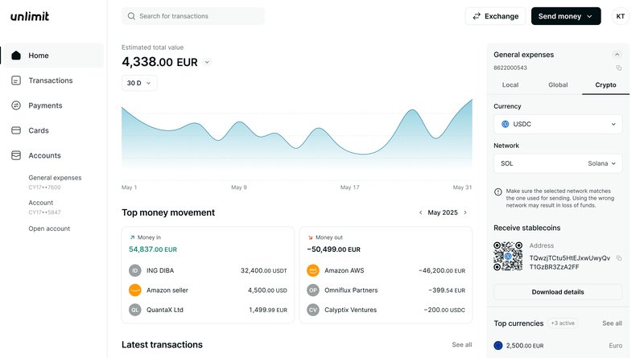Focus the Search for transactions field

(193, 16)
